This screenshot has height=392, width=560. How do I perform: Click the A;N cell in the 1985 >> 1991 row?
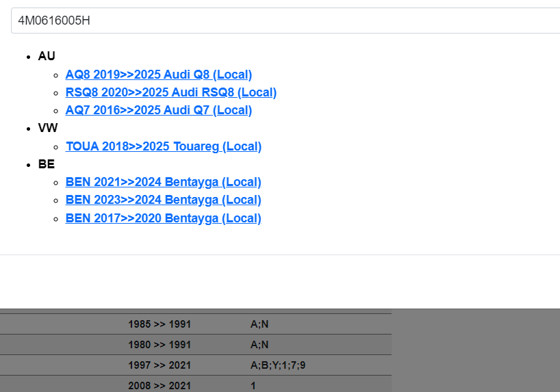coord(259,324)
